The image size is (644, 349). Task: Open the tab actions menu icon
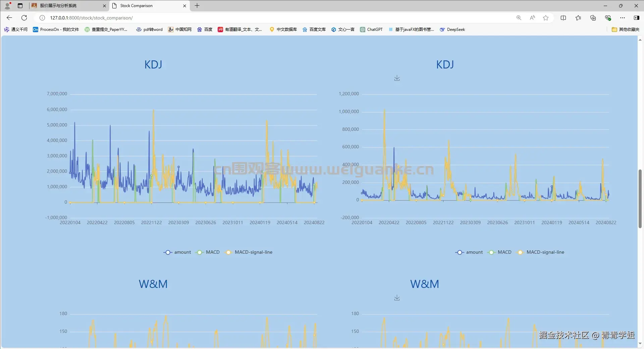[x=20, y=6]
